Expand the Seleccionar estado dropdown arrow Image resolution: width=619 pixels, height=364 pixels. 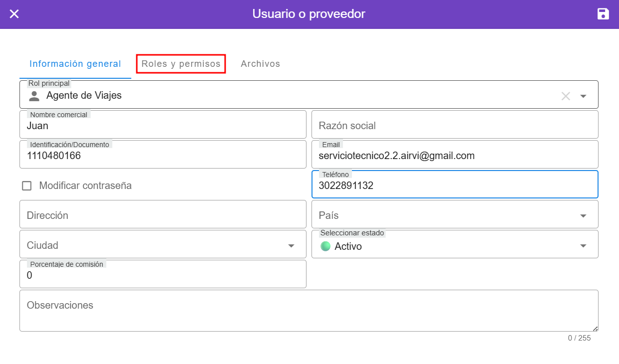click(x=583, y=246)
